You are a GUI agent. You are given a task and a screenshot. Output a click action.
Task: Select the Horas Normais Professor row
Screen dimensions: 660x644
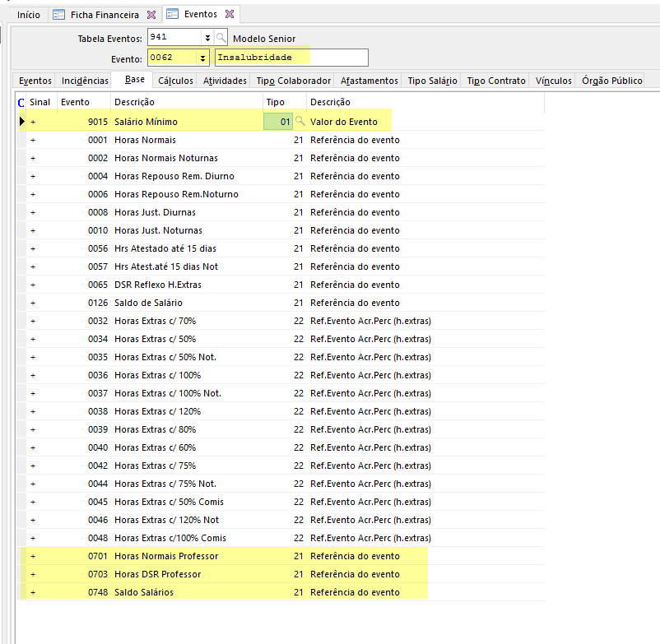166,556
